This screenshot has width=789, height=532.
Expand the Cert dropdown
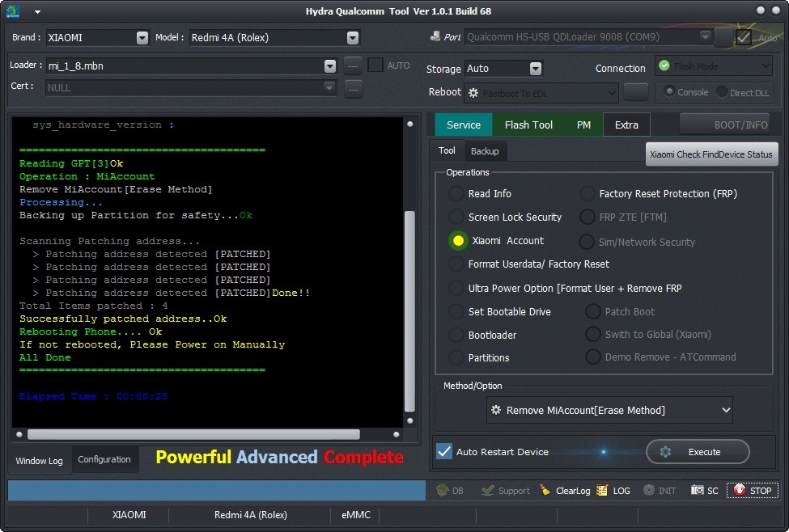(x=329, y=87)
